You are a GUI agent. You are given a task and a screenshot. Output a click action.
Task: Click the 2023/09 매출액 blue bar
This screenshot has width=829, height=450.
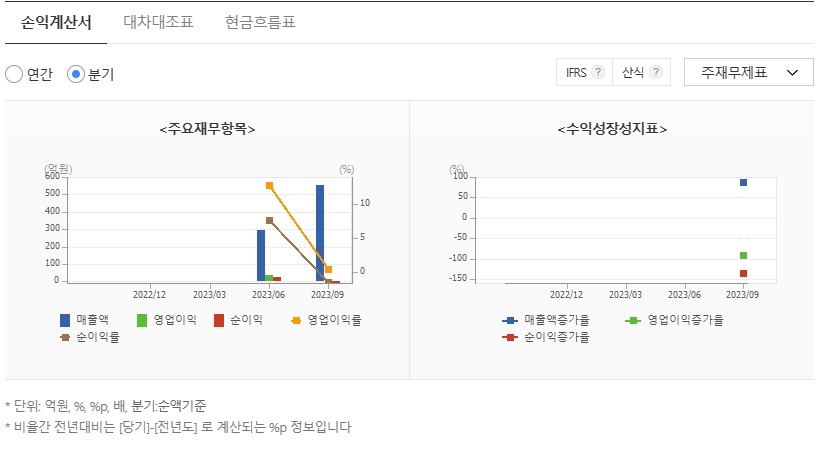click(320, 233)
